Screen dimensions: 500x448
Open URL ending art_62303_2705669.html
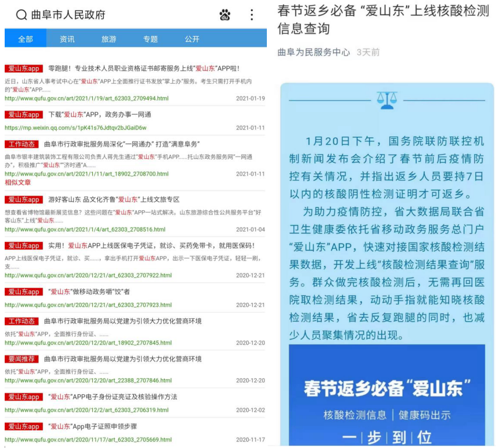(88, 440)
